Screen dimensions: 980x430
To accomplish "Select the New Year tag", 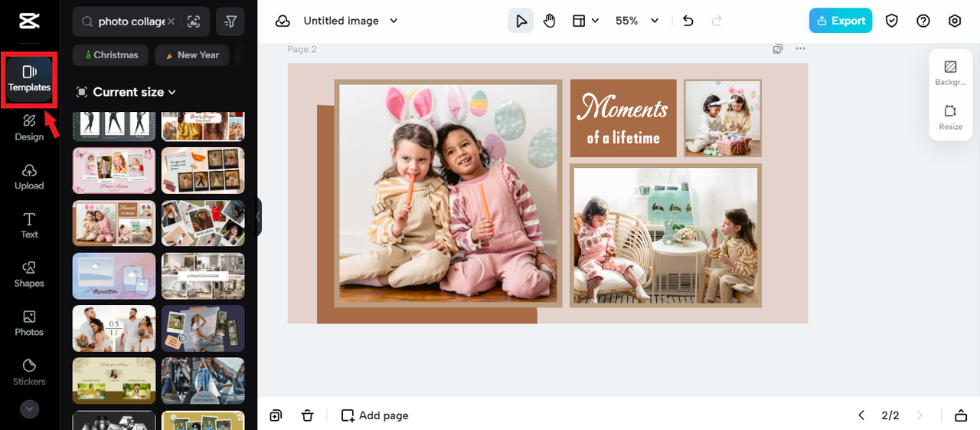I will point(191,55).
